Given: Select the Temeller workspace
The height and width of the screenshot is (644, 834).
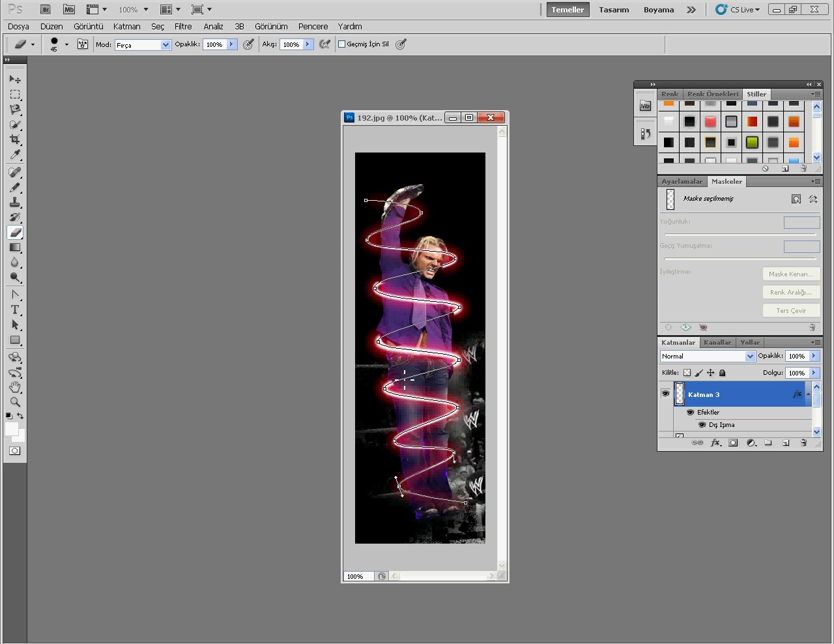Looking at the screenshot, I should pyautogui.click(x=568, y=10).
